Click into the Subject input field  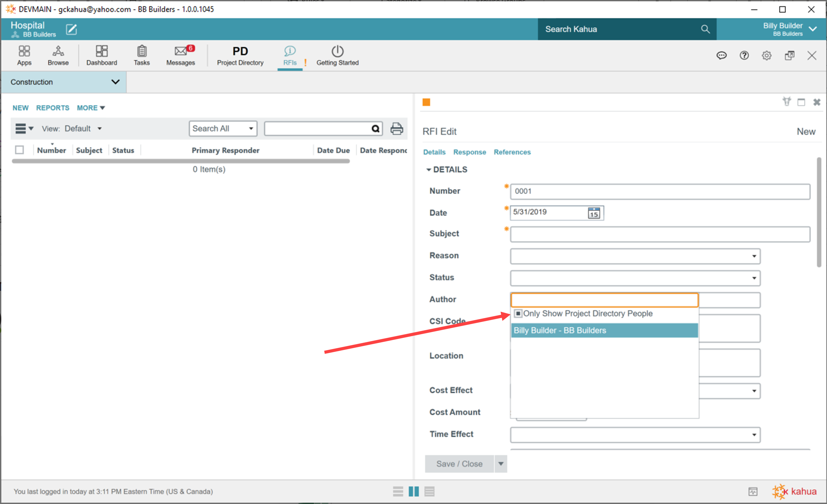pyautogui.click(x=660, y=234)
